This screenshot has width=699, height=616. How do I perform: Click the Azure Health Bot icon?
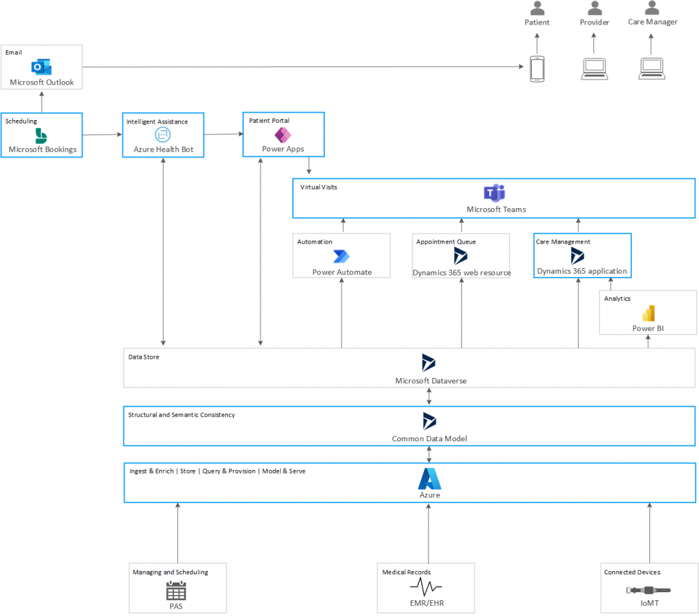coord(162,134)
